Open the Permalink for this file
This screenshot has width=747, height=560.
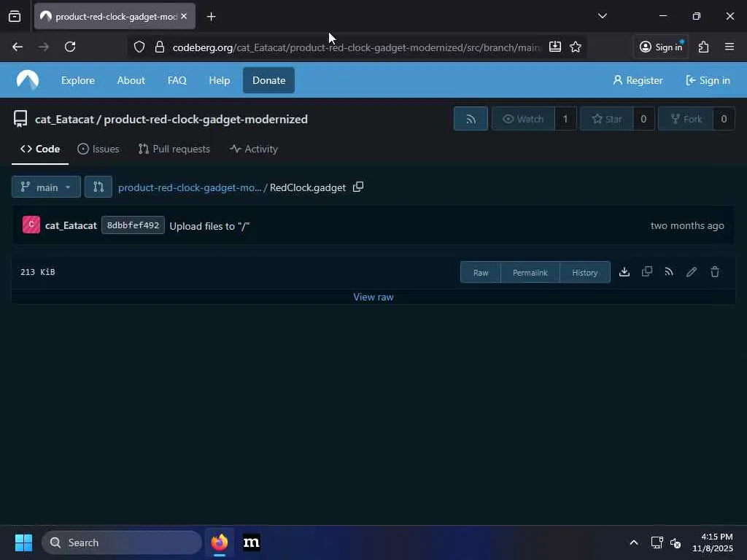[530, 273]
